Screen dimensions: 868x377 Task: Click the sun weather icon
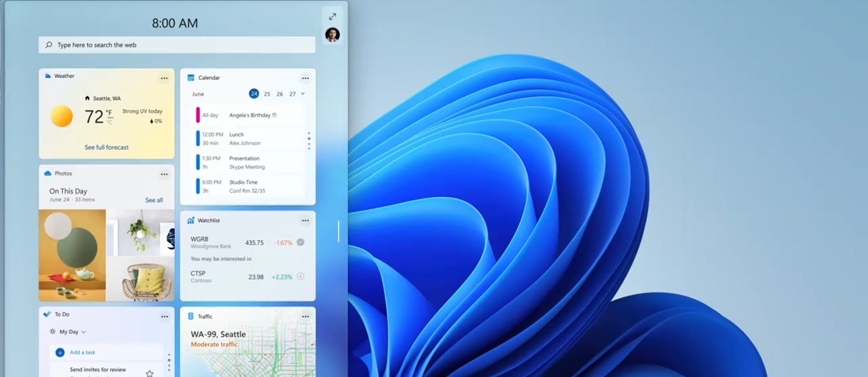(62, 116)
